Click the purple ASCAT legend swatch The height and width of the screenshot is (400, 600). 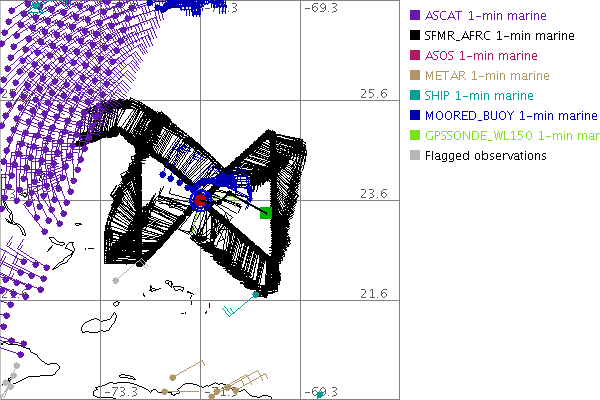coord(415,16)
